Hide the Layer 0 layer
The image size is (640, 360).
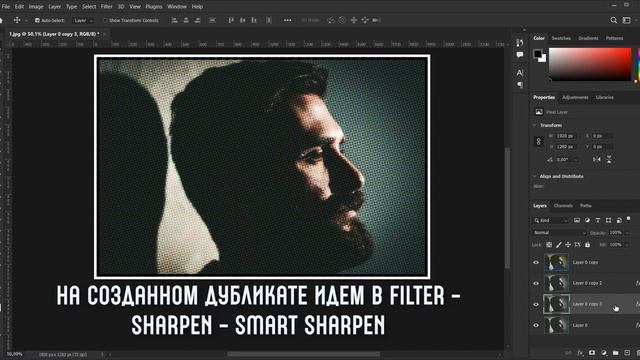click(536, 325)
